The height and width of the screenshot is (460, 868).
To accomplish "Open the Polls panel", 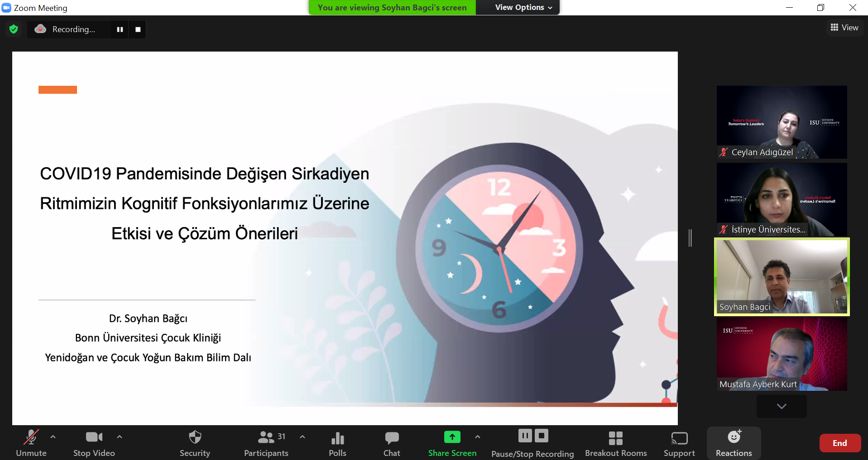I will tap(337, 438).
